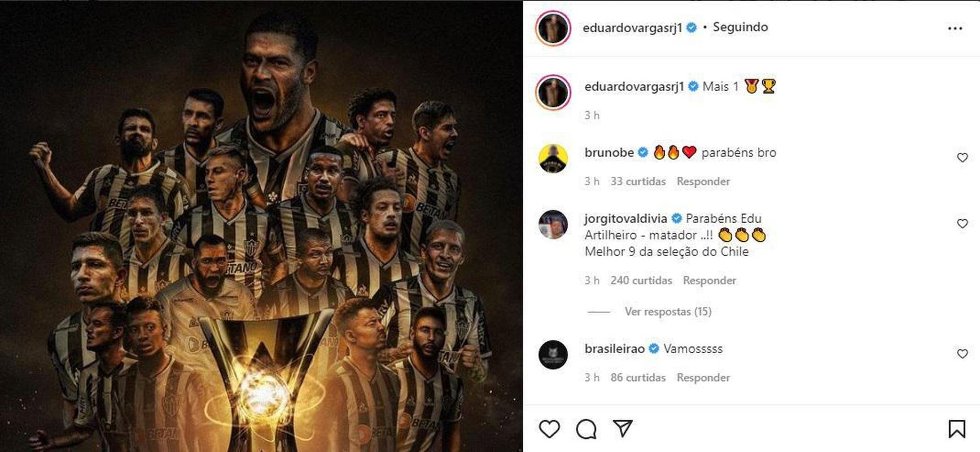Click the Seguindo following button

[x=740, y=27]
